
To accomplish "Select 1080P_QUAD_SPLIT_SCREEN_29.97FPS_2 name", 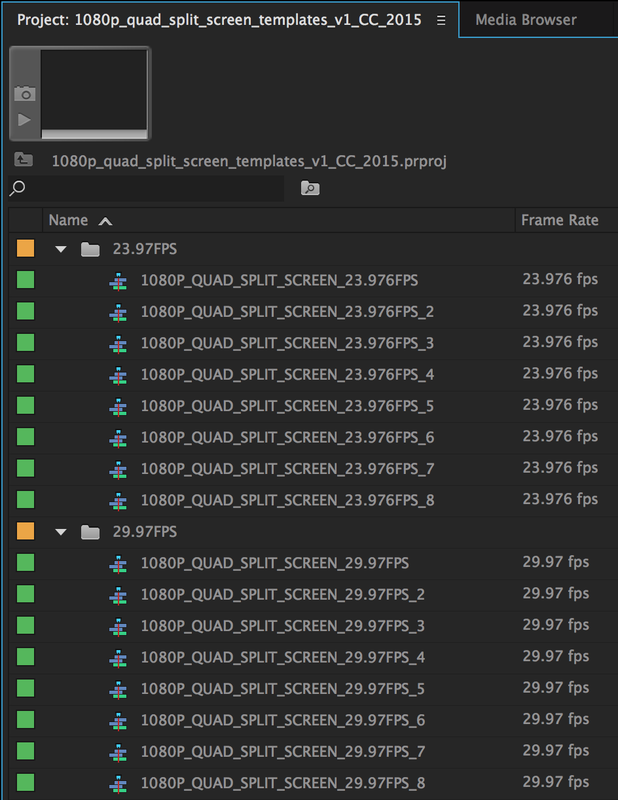I will tap(283, 595).
